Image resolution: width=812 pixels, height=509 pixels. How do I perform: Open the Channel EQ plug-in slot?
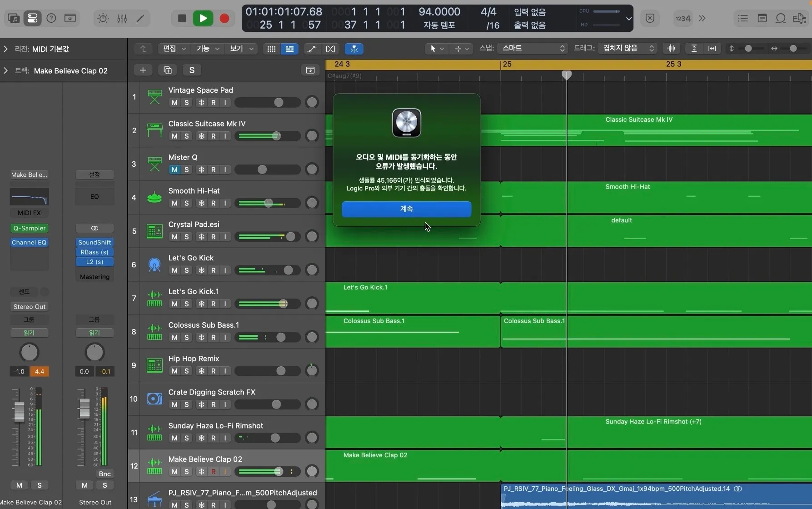click(x=29, y=242)
